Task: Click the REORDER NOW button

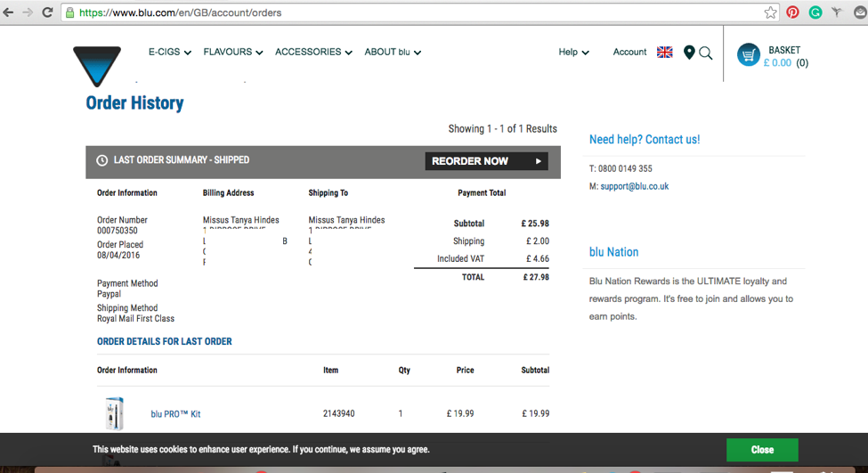Action: [487, 161]
